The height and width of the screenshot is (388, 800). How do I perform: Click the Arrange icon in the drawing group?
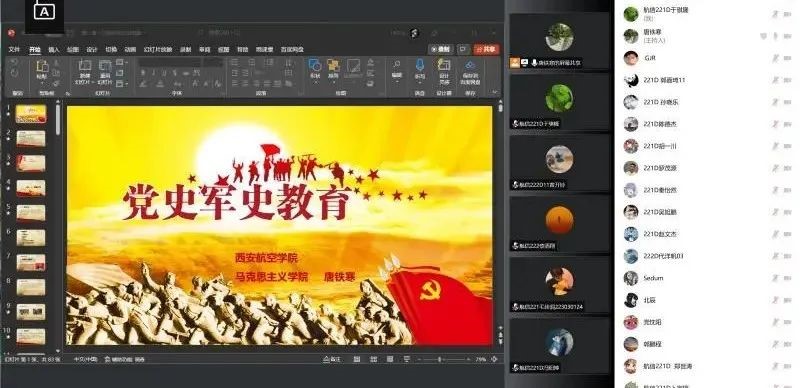[x=333, y=65]
